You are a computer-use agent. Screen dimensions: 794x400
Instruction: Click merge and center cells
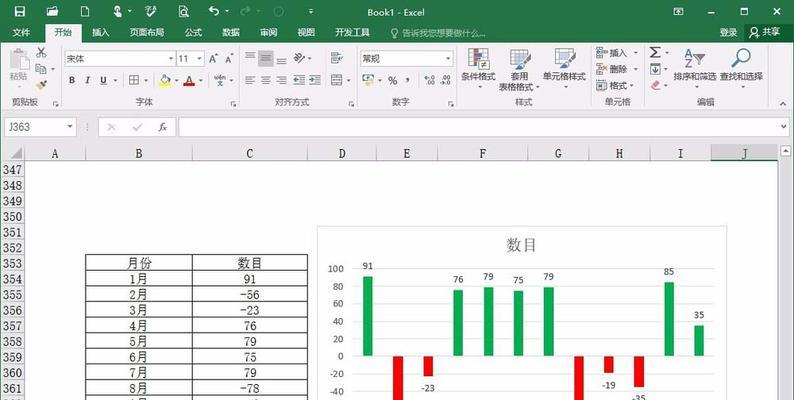pyautogui.click(x=336, y=80)
